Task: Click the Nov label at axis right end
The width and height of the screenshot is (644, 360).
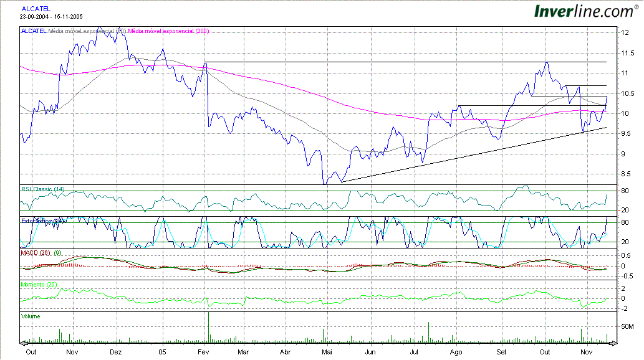Action: (x=586, y=351)
